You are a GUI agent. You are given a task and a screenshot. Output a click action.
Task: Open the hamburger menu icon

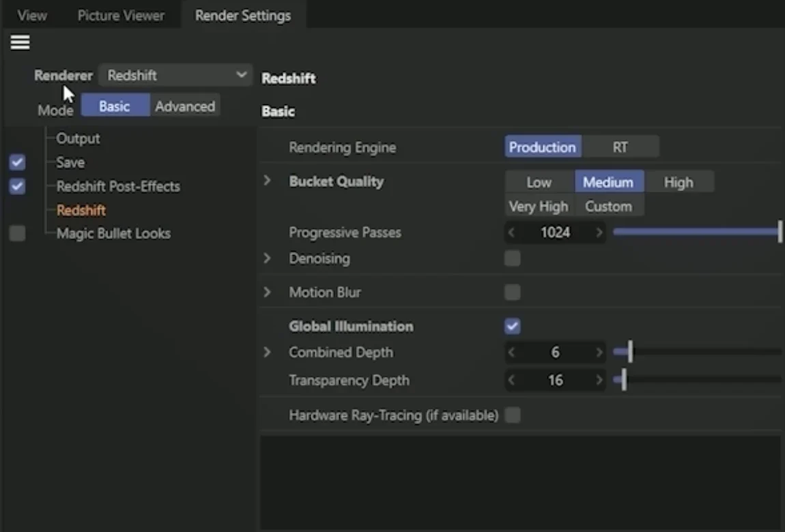(20, 42)
